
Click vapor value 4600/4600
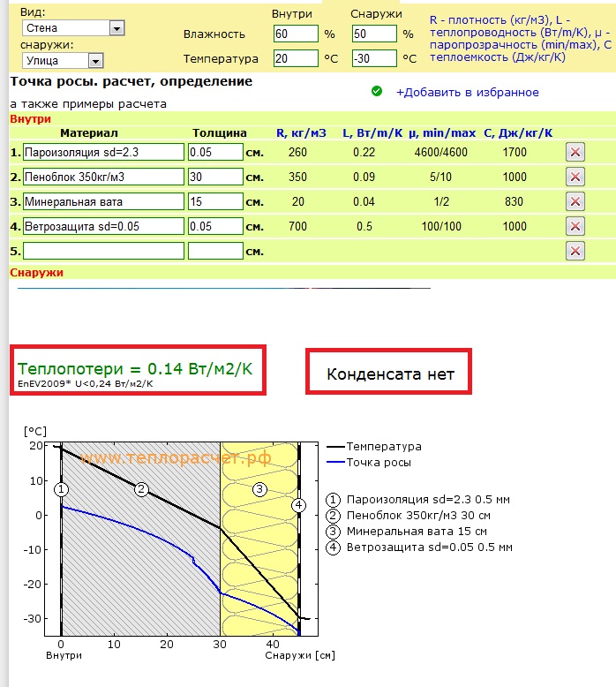coord(441,152)
